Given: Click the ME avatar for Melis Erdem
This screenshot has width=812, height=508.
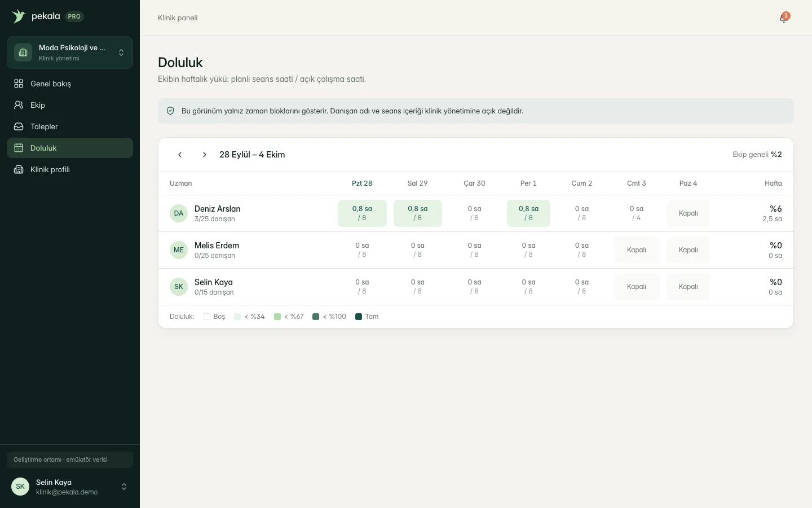Looking at the screenshot, I should pos(179,250).
